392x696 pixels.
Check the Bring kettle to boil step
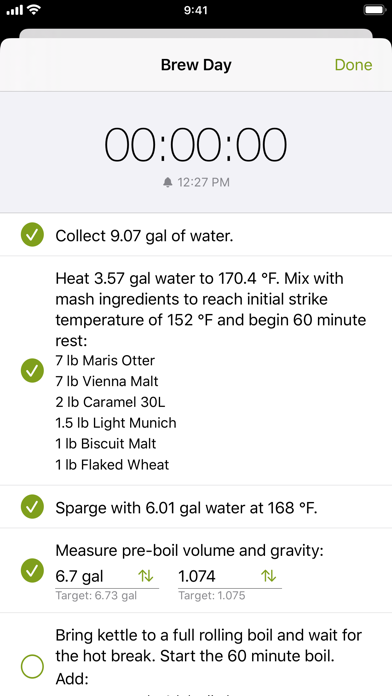pyautogui.click(x=32, y=666)
